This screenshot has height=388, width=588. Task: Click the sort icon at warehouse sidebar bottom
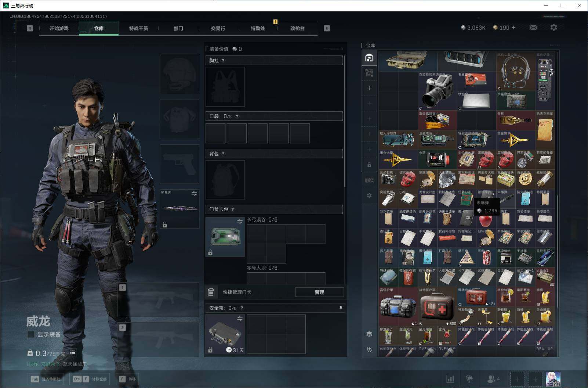[369, 349]
